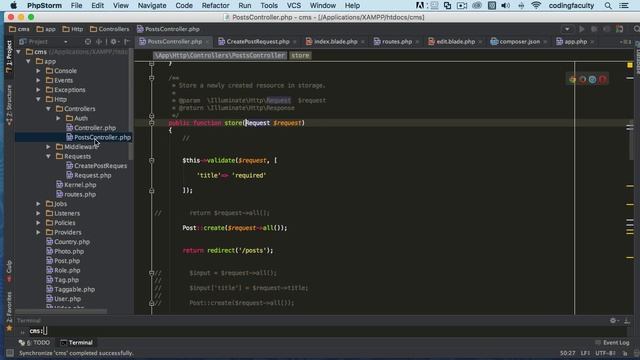This screenshot has height=360, width=640.
Task: Click the macOS volume icon
Action: coord(505,6)
